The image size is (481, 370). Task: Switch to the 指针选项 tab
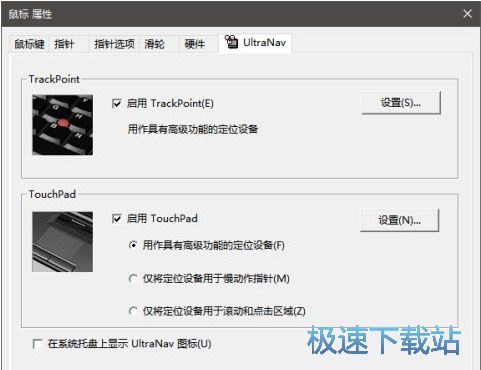[x=114, y=44]
